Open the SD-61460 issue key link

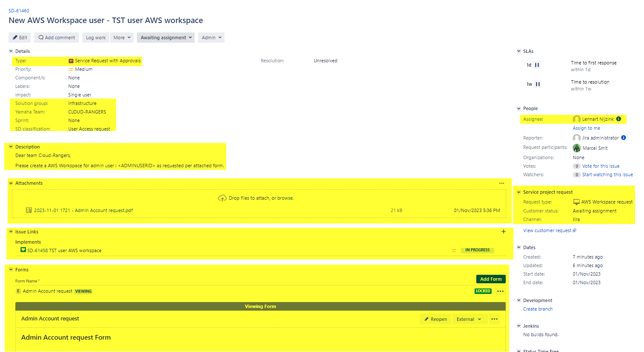click(19, 11)
